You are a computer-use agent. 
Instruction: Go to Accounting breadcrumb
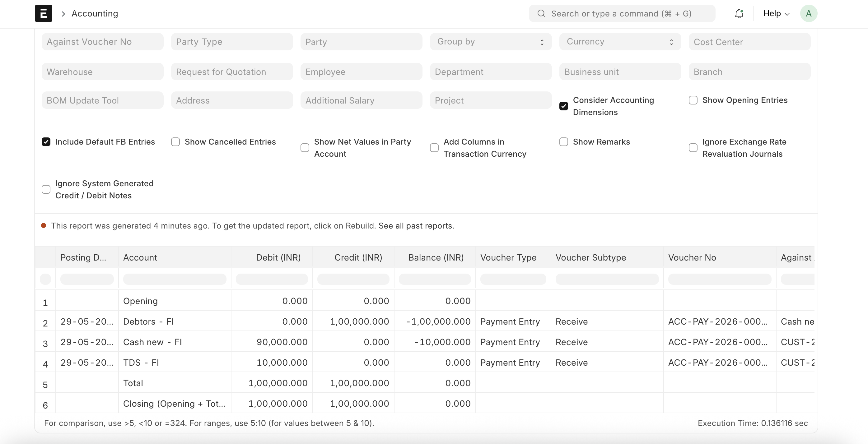(95, 13)
